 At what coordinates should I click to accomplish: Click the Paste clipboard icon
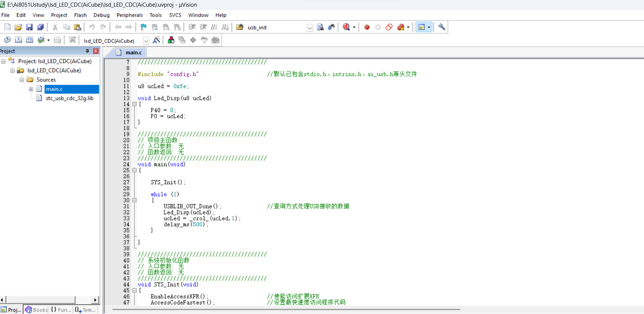77,27
